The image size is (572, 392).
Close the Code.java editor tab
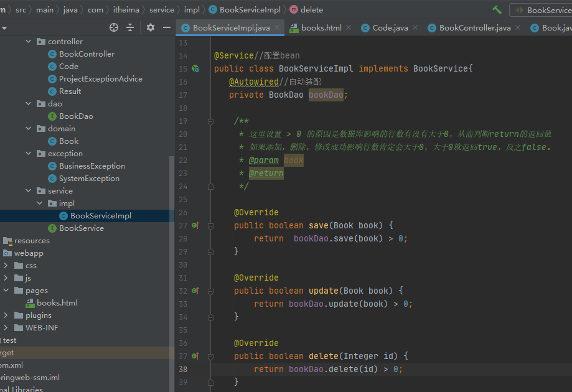[x=415, y=27]
